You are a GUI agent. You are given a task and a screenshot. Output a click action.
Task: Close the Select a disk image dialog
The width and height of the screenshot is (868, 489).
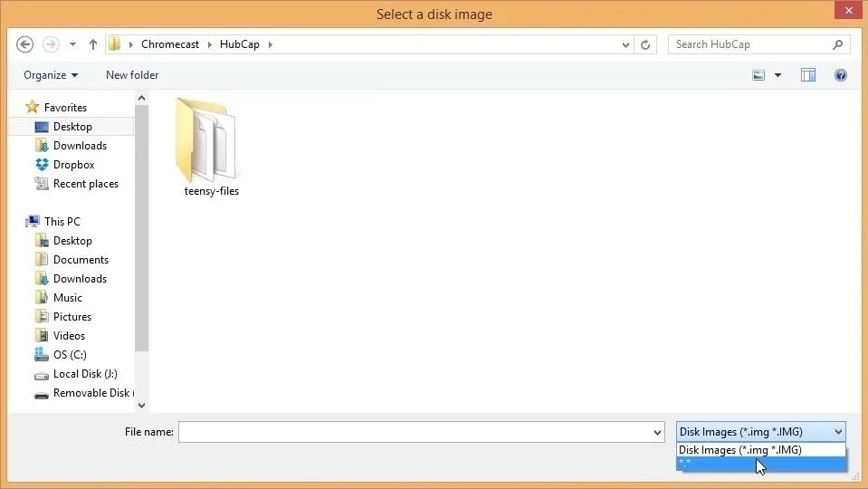pyautogui.click(x=849, y=11)
